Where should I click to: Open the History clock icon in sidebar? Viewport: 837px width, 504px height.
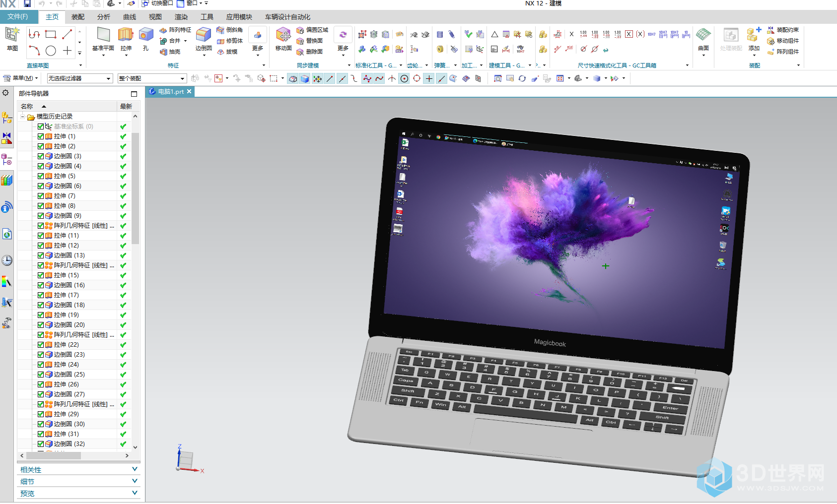pyautogui.click(x=6, y=260)
